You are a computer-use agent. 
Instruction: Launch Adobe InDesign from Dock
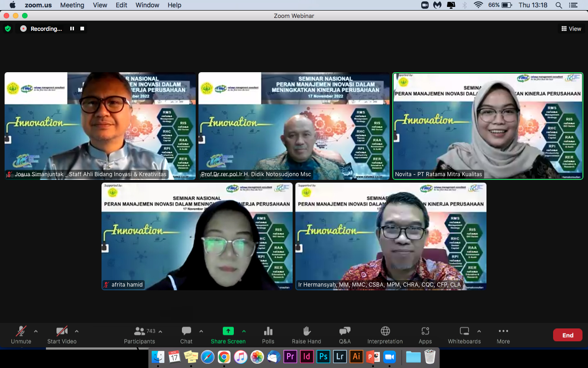[x=307, y=356]
